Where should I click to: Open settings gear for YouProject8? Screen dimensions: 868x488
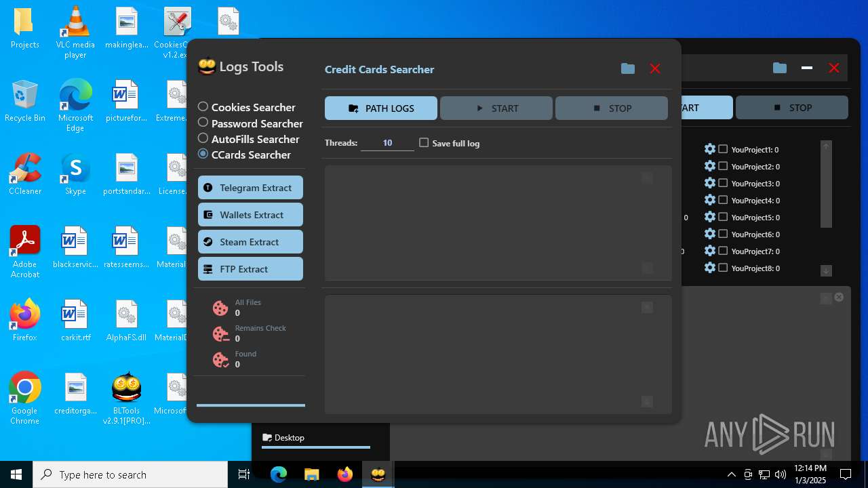[710, 268]
